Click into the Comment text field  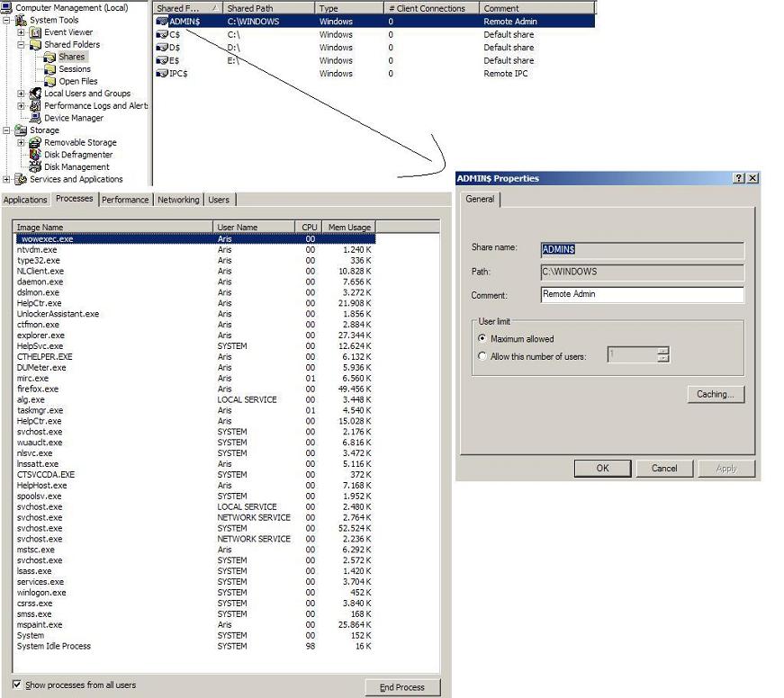click(x=642, y=294)
